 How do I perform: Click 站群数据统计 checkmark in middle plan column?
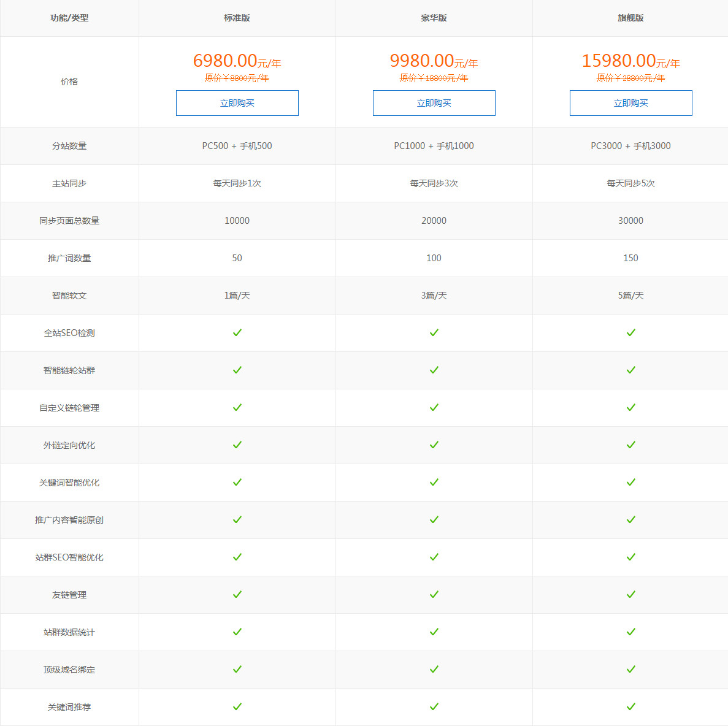pyautogui.click(x=434, y=632)
